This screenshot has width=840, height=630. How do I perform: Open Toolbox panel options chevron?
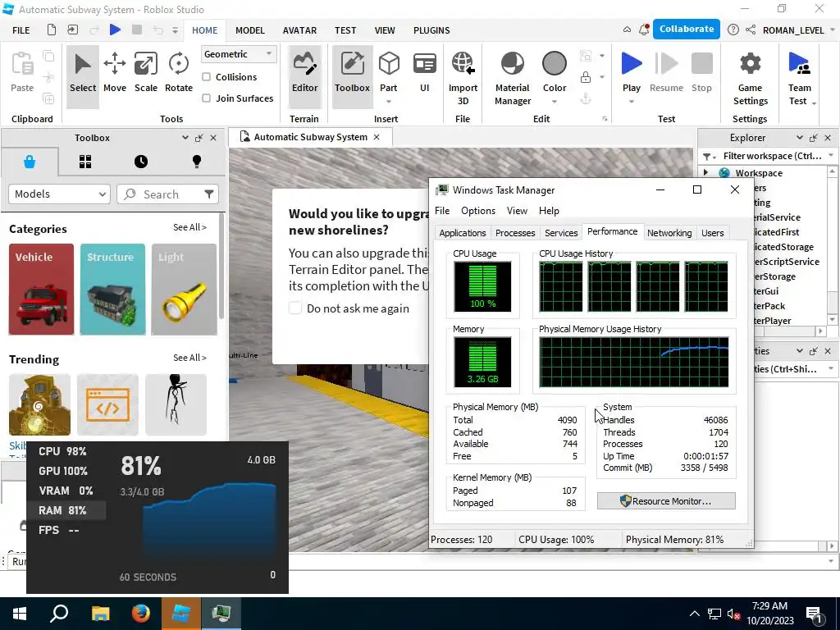tap(185, 138)
